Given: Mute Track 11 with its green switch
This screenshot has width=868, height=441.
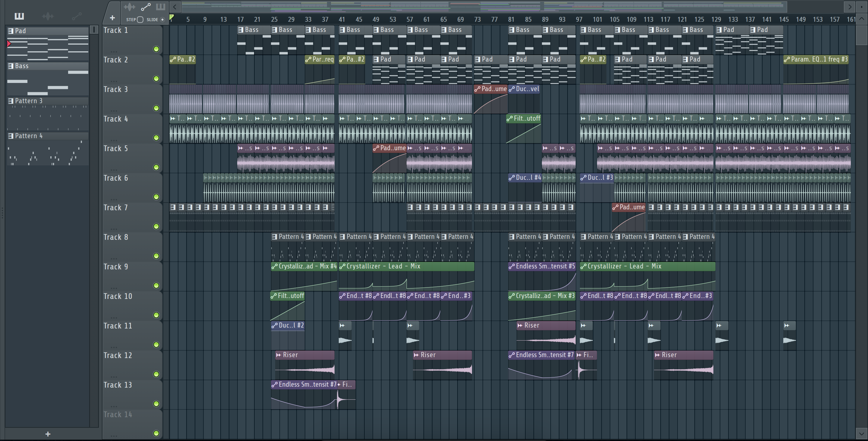Looking at the screenshot, I should (156, 344).
